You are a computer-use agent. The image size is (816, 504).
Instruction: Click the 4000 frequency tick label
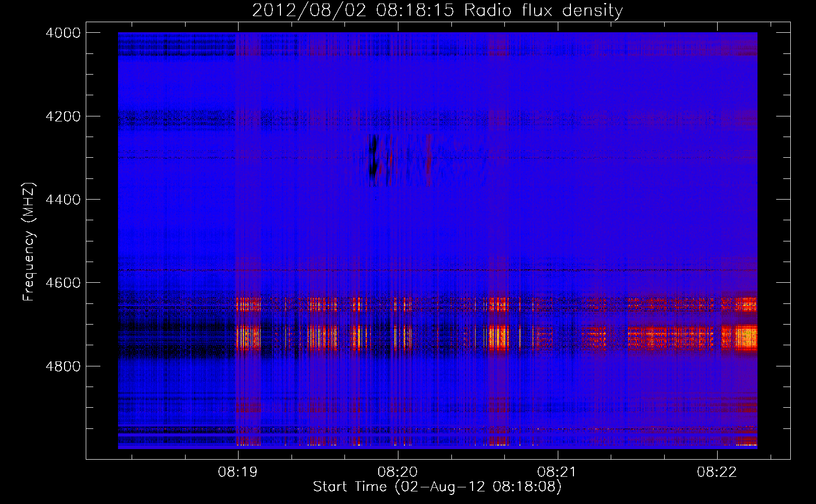[x=63, y=33]
